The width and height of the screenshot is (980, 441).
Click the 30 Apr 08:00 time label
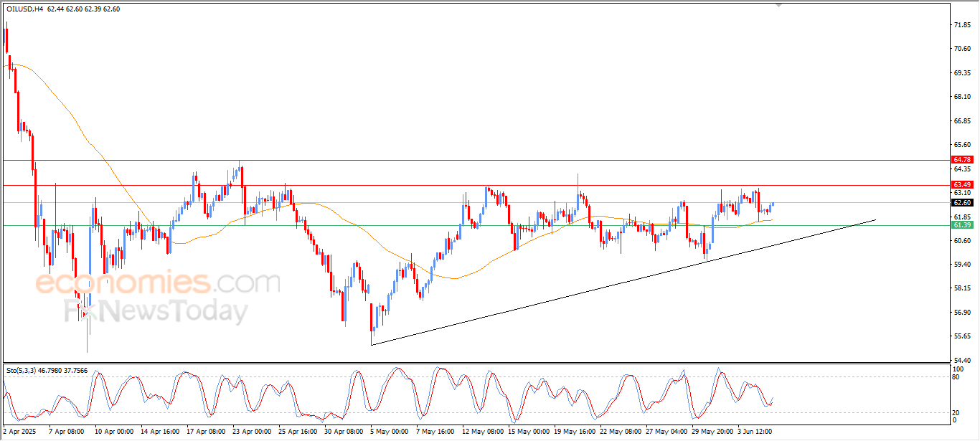tap(344, 432)
